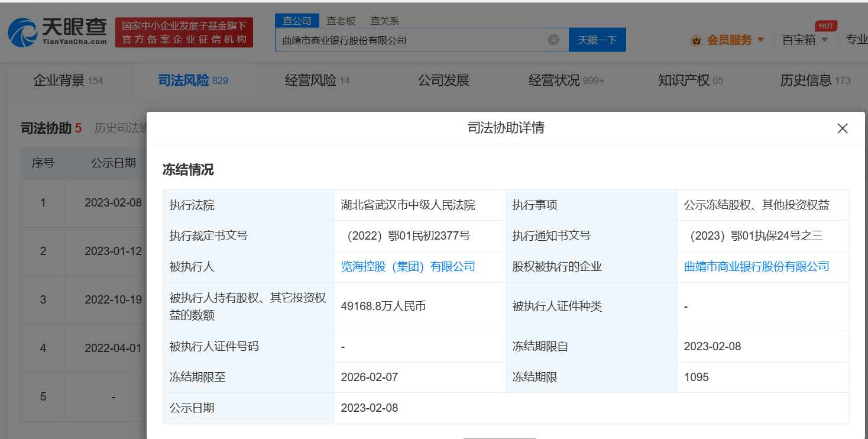The width and height of the screenshot is (868, 439).
Task: Click the dialog's 公示日期 value 2023-02-08
Action: 370,408
